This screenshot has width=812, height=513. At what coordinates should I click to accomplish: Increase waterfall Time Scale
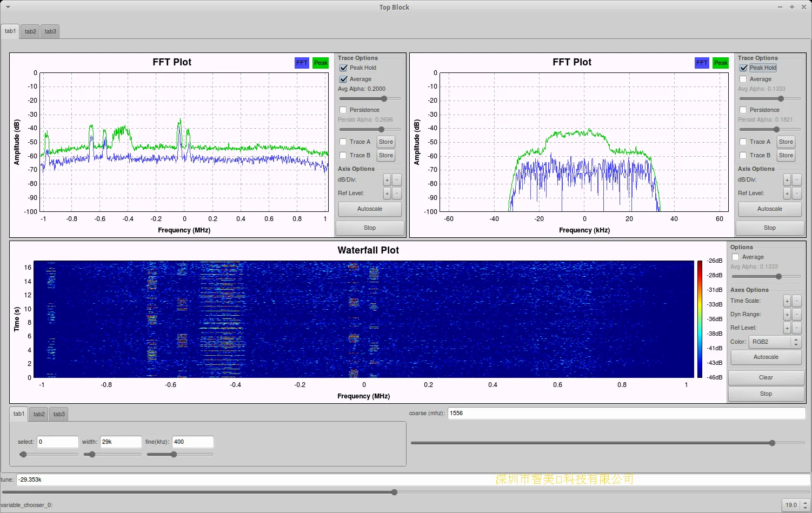pyautogui.click(x=787, y=301)
